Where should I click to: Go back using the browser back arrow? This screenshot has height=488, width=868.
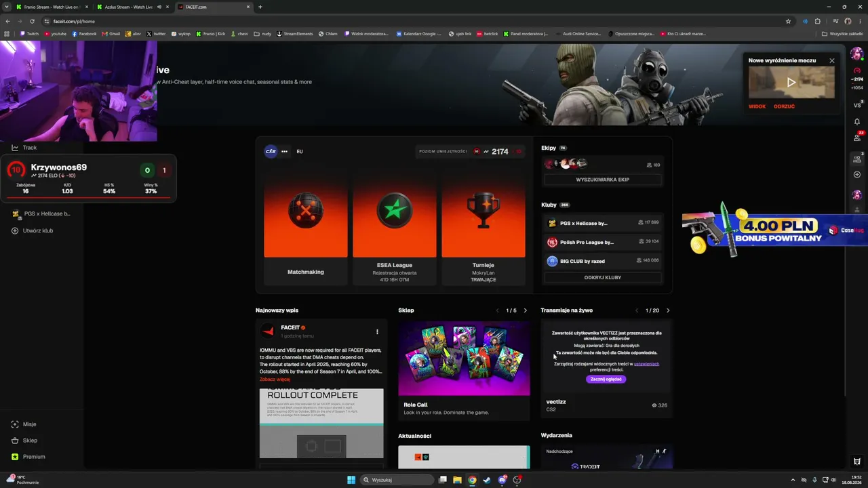click(8, 21)
